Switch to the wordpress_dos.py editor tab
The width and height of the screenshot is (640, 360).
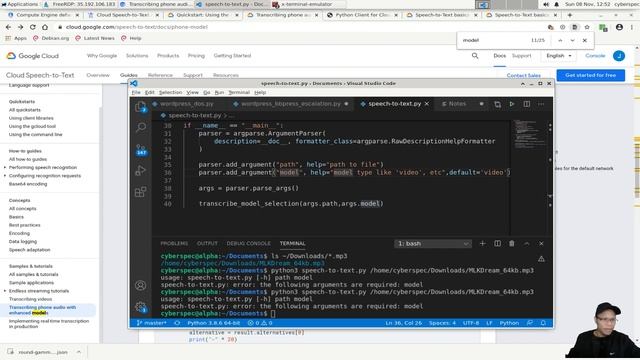point(187,104)
